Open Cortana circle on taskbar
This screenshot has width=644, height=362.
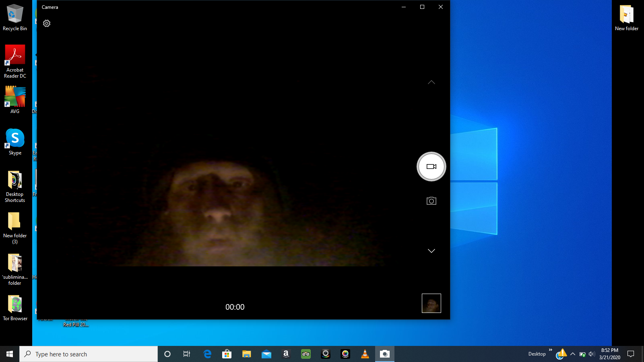[167, 354]
